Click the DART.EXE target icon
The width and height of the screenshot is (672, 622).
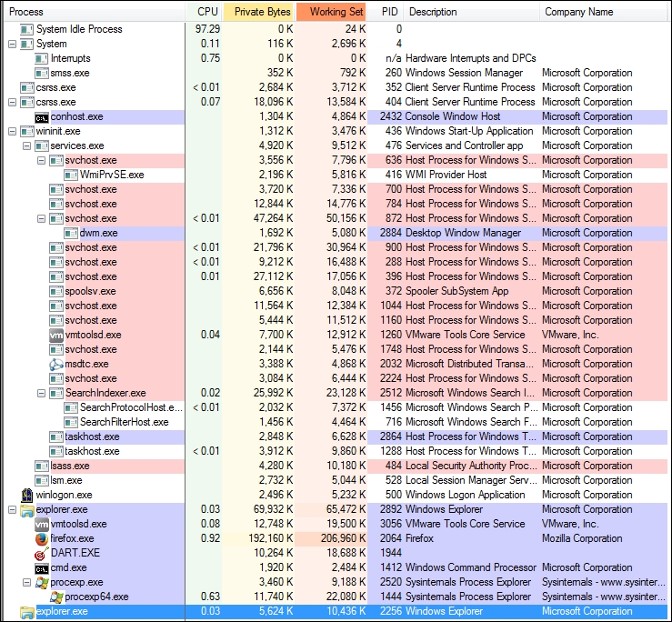click(42, 553)
